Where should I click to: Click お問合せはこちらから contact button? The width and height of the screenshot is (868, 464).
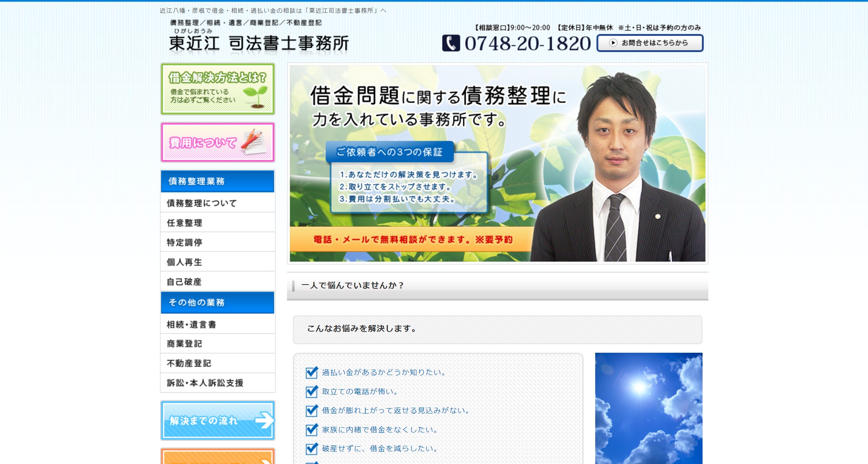point(650,43)
